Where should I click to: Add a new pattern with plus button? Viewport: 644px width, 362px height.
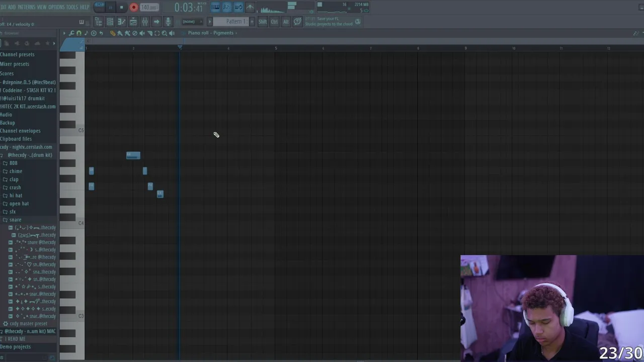coord(252,22)
